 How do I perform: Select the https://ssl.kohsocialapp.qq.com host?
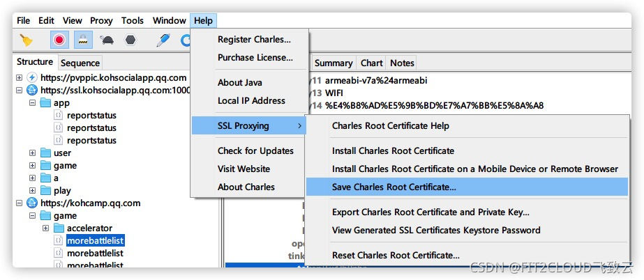(x=115, y=90)
